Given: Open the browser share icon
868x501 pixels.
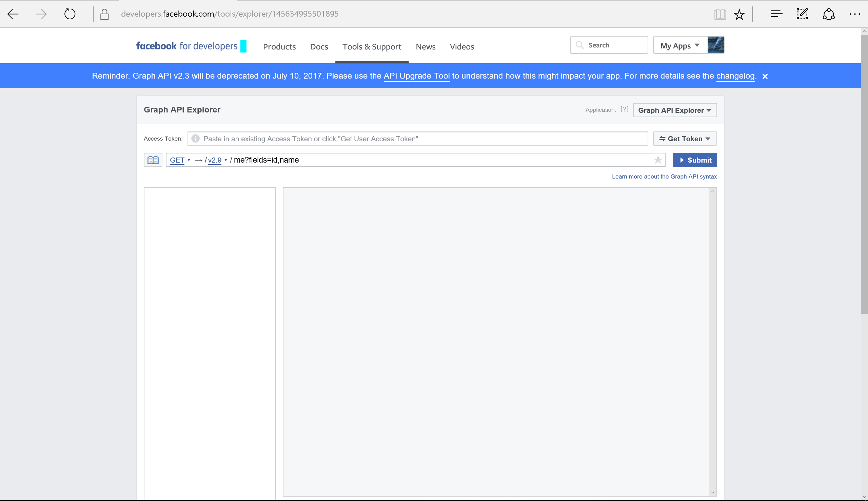Looking at the screenshot, I should [829, 14].
